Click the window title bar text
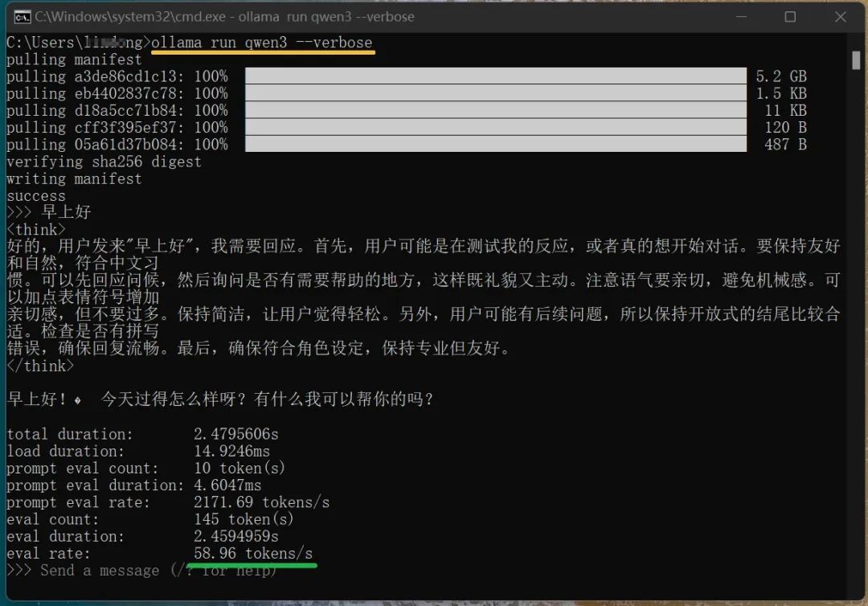868x606 pixels. click(224, 17)
